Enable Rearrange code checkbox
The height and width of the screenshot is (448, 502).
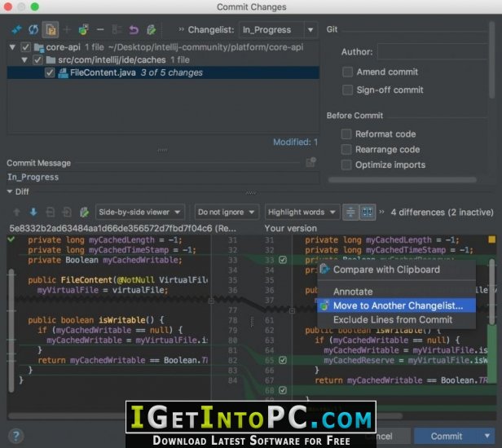[346, 149]
